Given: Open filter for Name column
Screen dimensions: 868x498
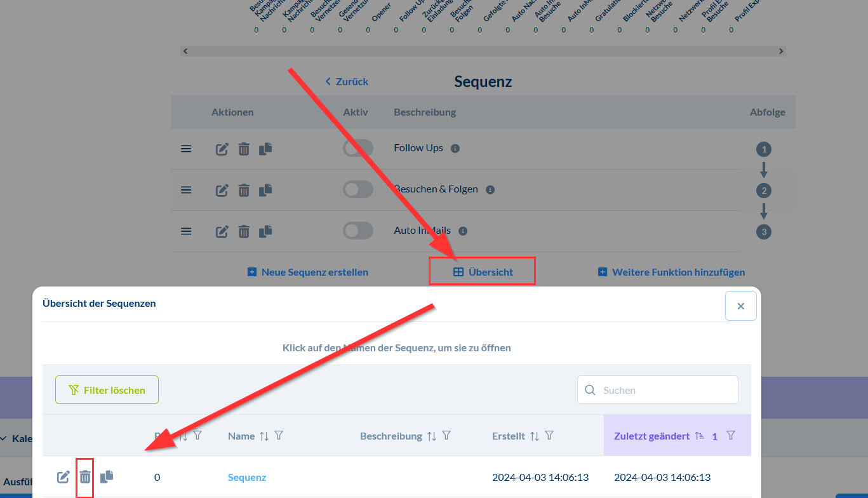Looking at the screenshot, I should click(279, 436).
